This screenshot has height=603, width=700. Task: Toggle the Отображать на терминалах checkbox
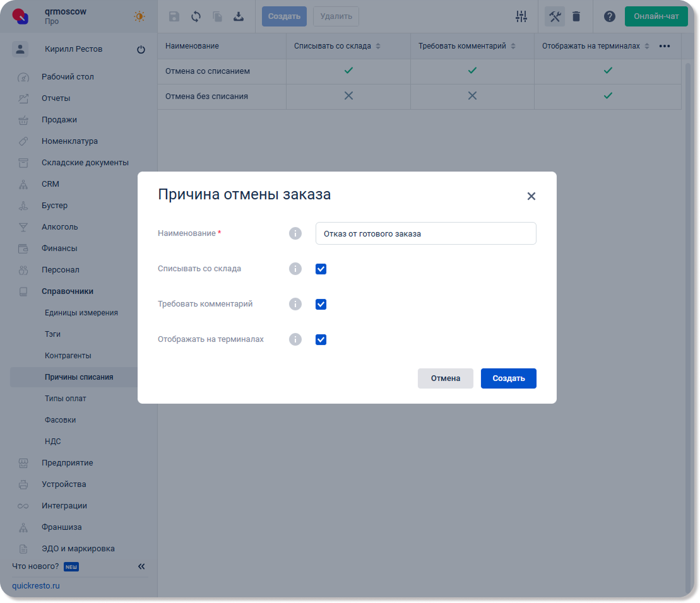coord(321,340)
